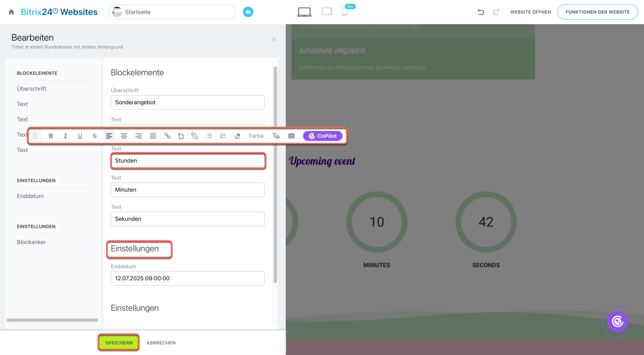Remove link with the unlink icon
This screenshot has width=644, height=355.
[194, 136]
